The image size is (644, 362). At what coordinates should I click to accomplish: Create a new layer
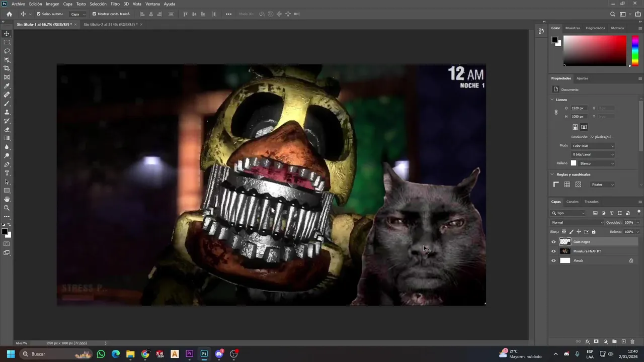623,342
